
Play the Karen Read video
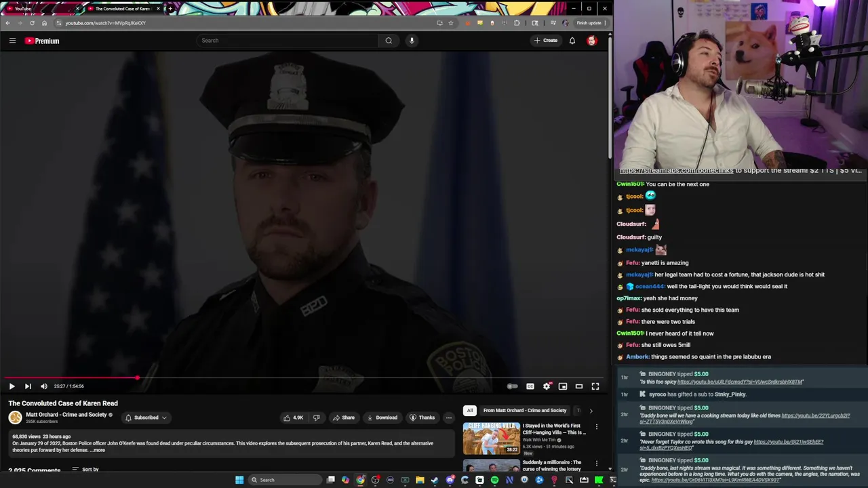pos(12,386)
